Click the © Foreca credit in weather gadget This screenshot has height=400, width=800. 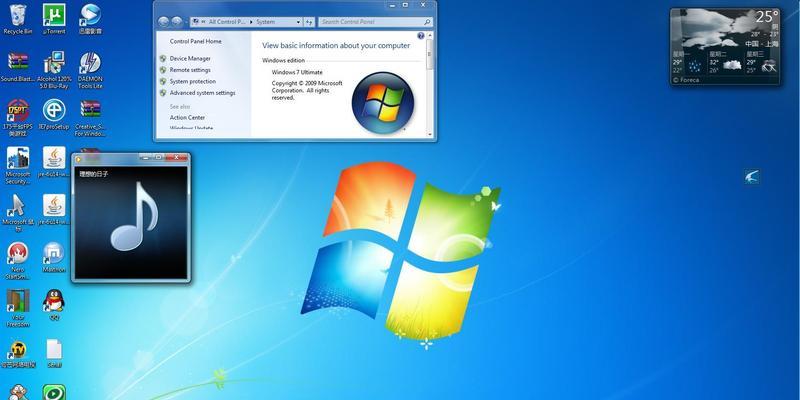click(686, 80)
